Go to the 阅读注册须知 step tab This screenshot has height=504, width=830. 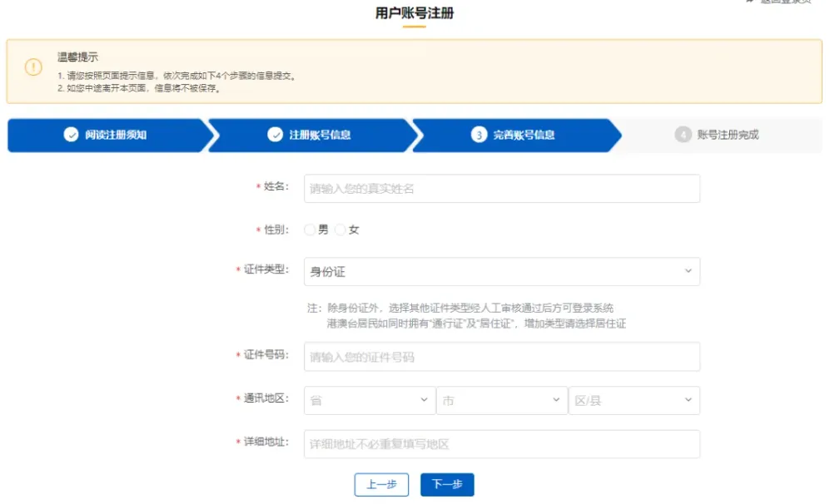click(x=110, y=135)
